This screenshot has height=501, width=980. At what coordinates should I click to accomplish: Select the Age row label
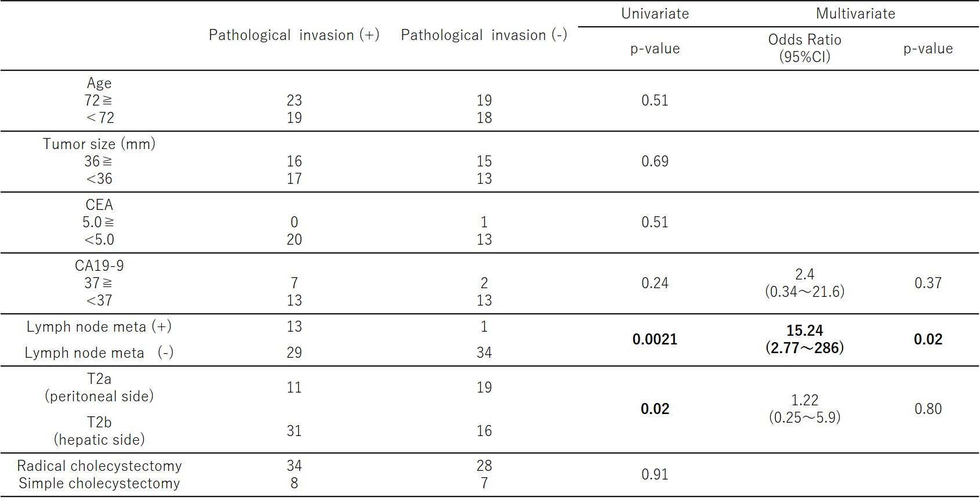click(99, 83)
